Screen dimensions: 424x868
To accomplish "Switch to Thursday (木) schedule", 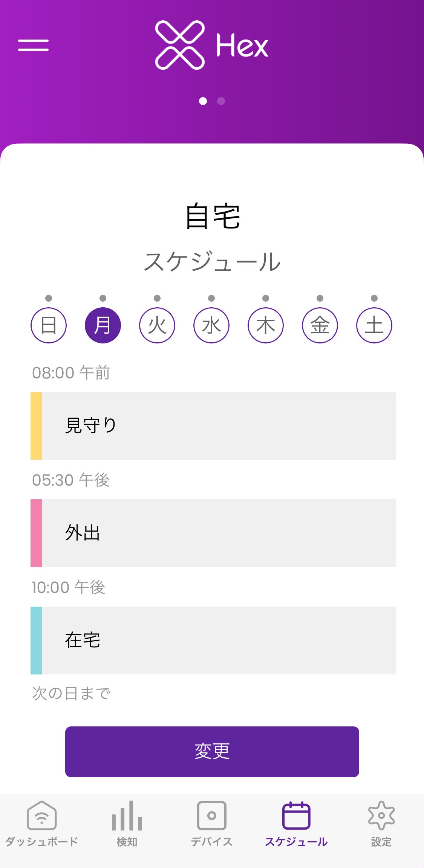I will coord(266,325).
